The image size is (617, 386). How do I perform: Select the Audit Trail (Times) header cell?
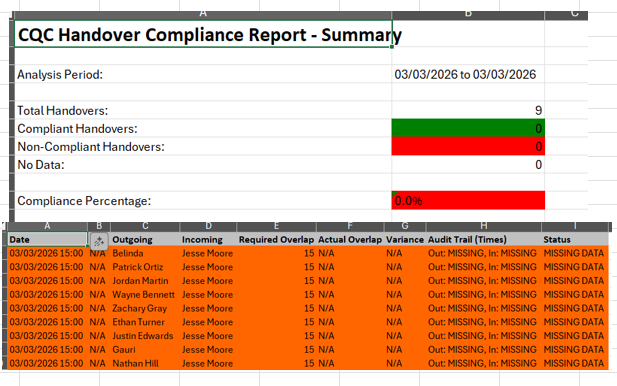(x=484, y=239)
